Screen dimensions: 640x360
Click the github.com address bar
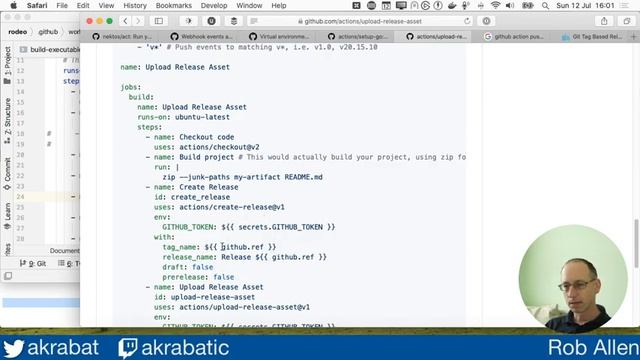tap(359, 21)
